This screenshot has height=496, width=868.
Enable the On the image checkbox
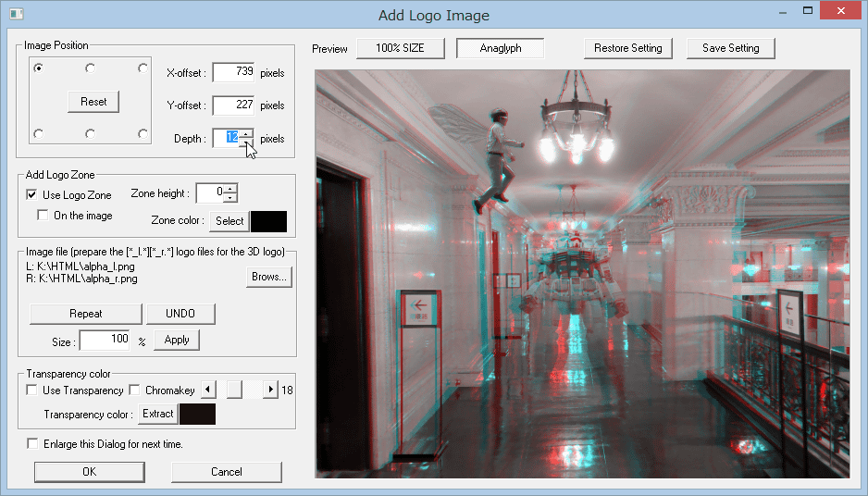(x=43, y=215)
